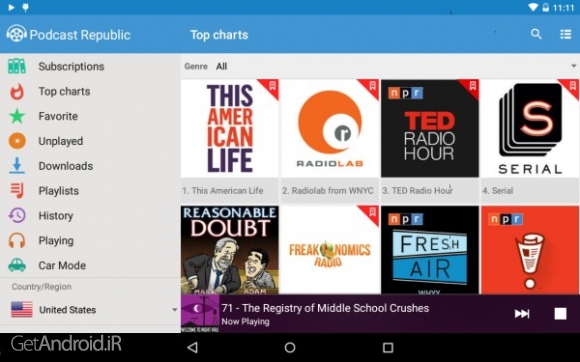
Task: Click the battery status icon
Action: (545, 7)
